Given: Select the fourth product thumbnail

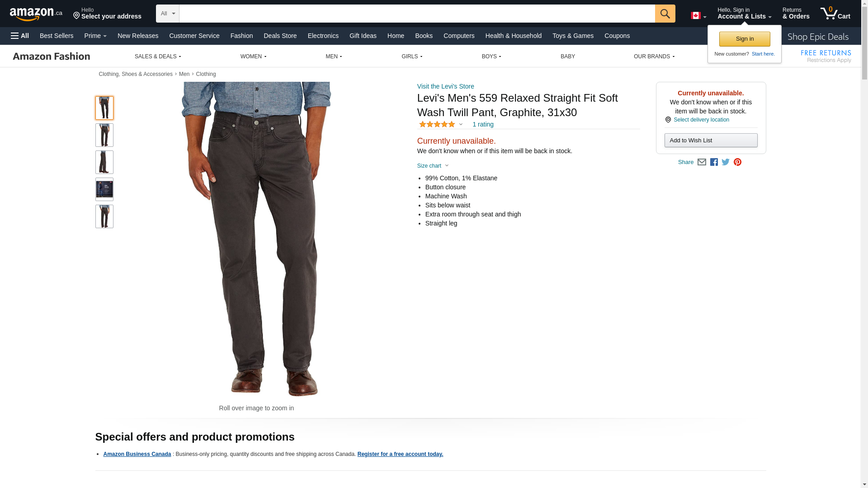Looking at the screenshot, I should 104,189.
